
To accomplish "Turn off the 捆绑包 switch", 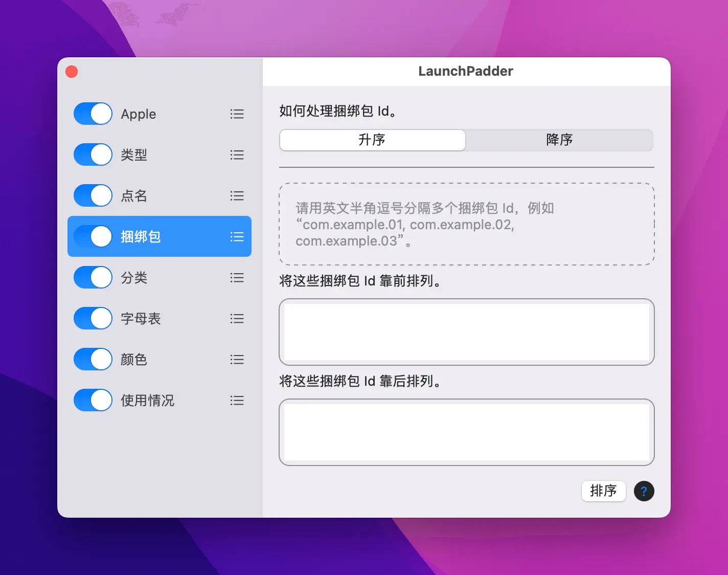I will (x=93, y=236).
